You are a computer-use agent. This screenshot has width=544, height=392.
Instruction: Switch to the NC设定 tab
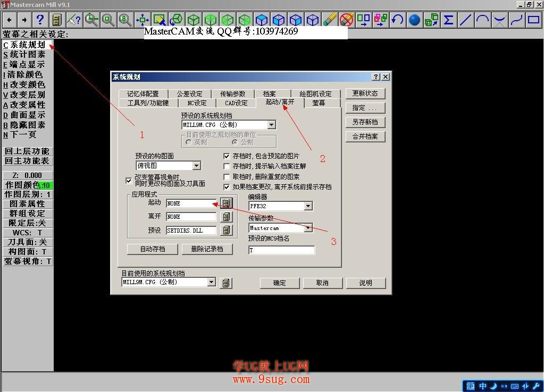(197, 103)
